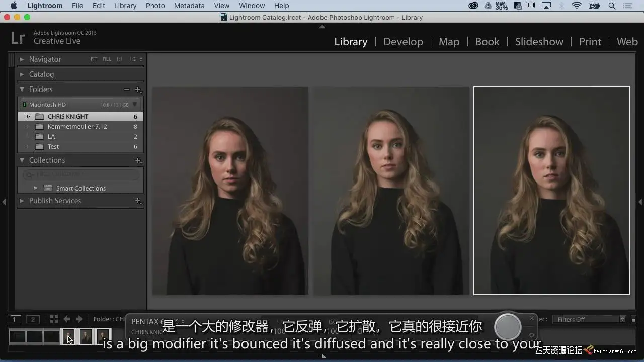Expand the CHRIS KNIGHT folder
644x362 pixels.
[x=28, y=117]
